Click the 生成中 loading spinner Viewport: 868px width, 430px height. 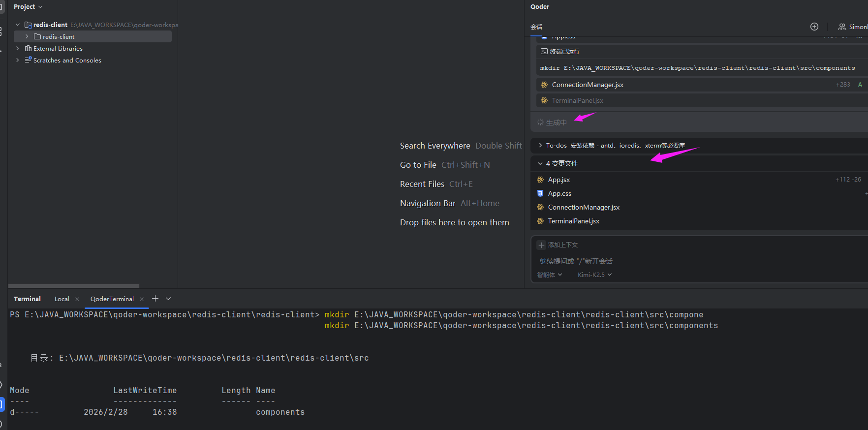(540, 123)
